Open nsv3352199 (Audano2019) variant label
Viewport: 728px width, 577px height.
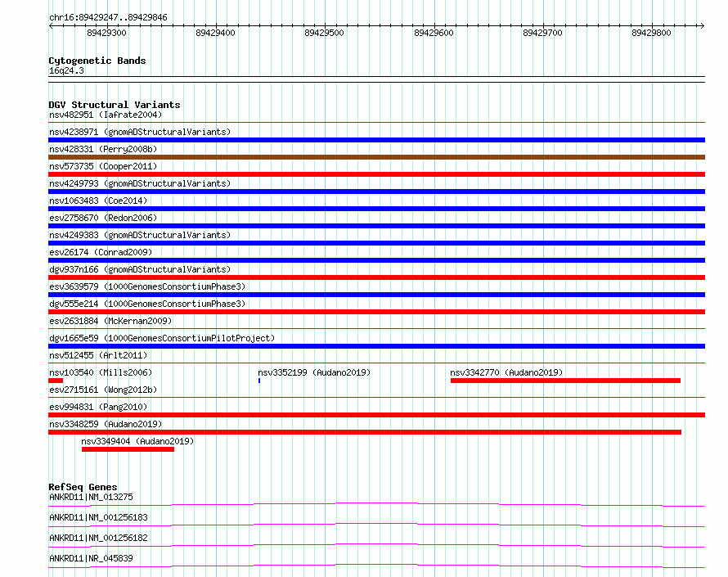[x=314, y=372]
